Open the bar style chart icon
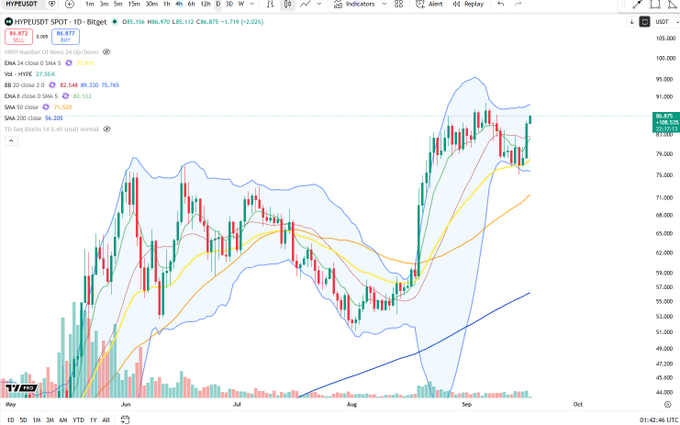Screen dimensions: 680x425 click(271, 4)
